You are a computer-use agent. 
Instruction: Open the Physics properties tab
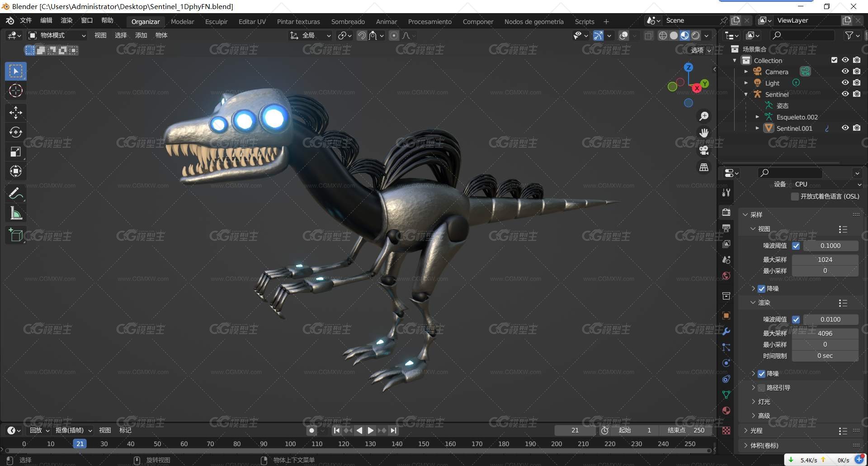(726, 363)
